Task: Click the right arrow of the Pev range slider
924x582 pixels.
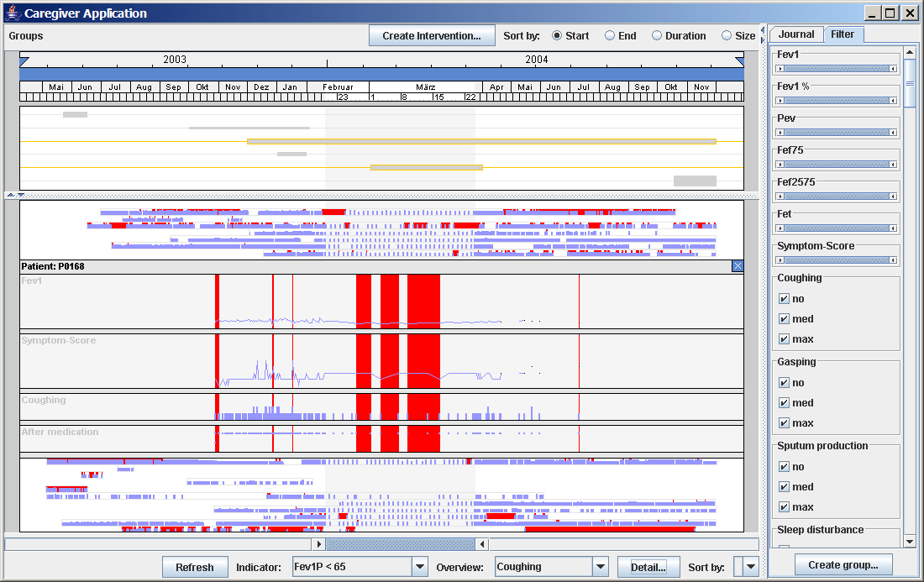Action: pos(893,133)
